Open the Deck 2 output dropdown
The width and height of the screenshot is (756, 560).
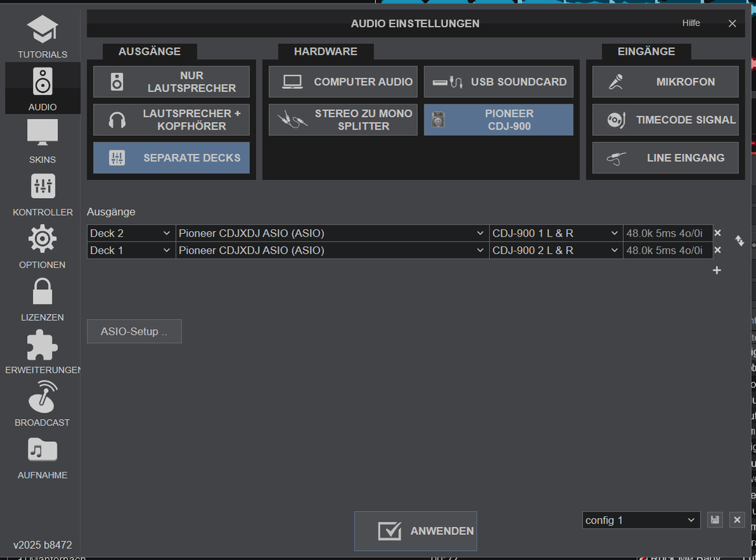point(131,234)
